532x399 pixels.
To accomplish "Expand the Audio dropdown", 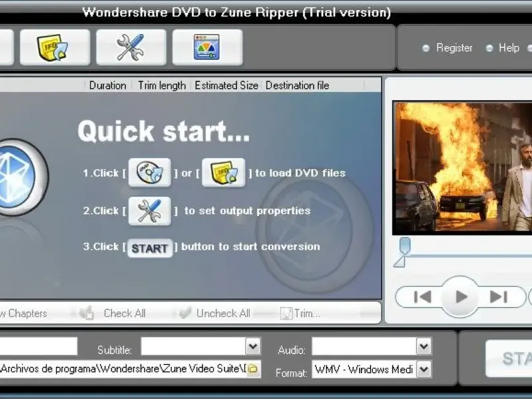I will pyautogui.click(x=424, y=346).
